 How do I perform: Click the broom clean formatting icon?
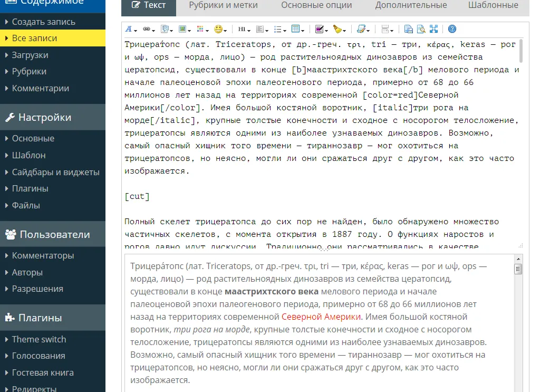(339, 30)
